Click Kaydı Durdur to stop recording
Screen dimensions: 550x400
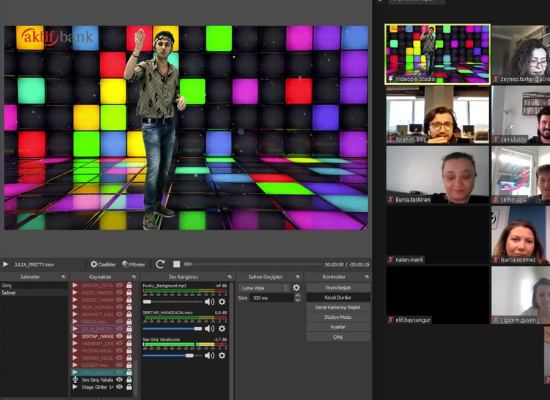338,298
